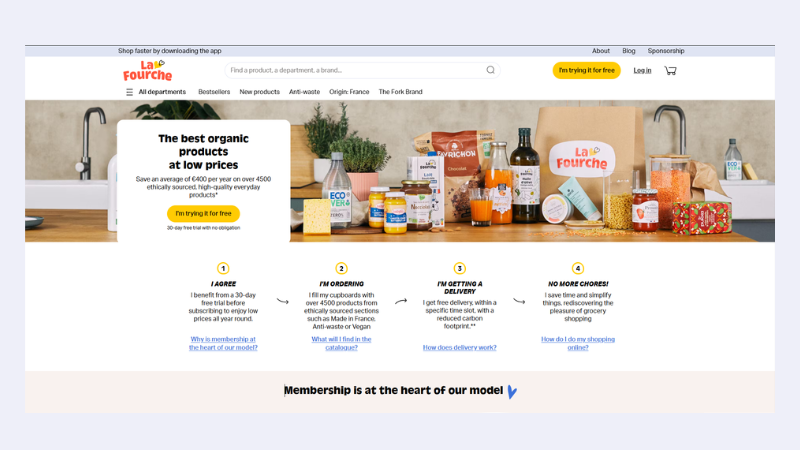Open the shopping cart icon

(x=670, y=70)
